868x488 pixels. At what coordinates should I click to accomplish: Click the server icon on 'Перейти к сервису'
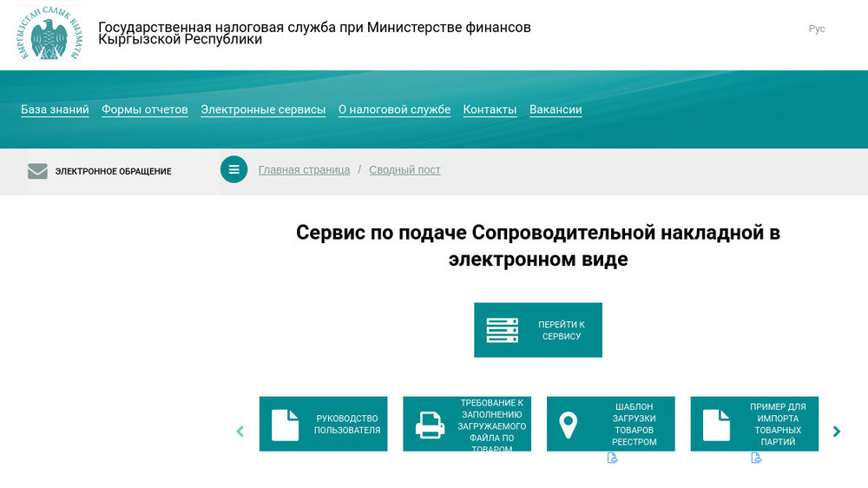pyautogui.click(x=502, y=330)
